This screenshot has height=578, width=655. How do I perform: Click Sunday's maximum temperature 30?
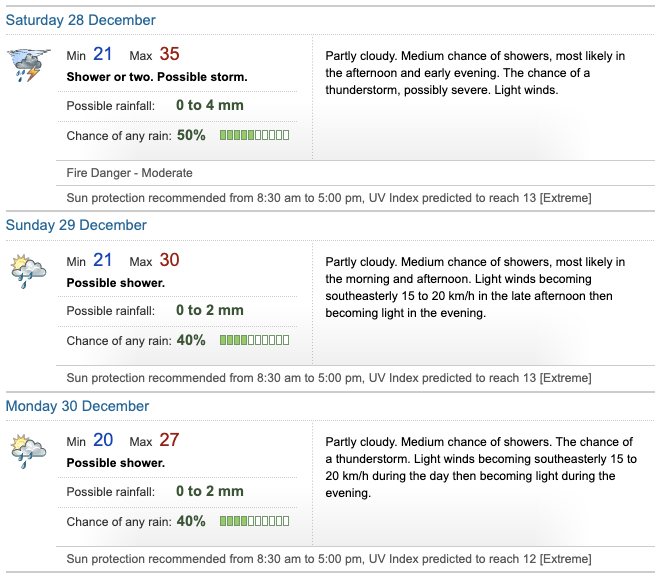169,260
